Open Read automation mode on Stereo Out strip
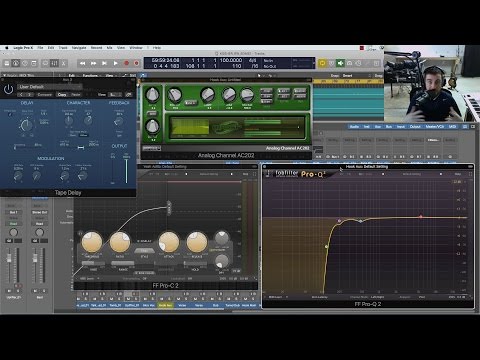Viewport: 480px width, 360px height. (x=40, y=224)
